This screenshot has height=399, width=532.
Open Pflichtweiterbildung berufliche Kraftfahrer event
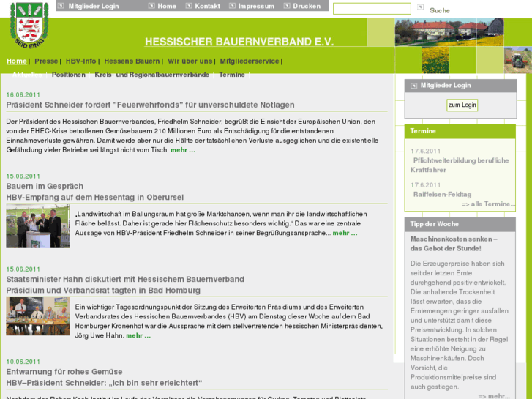click(x=460, y=165)
